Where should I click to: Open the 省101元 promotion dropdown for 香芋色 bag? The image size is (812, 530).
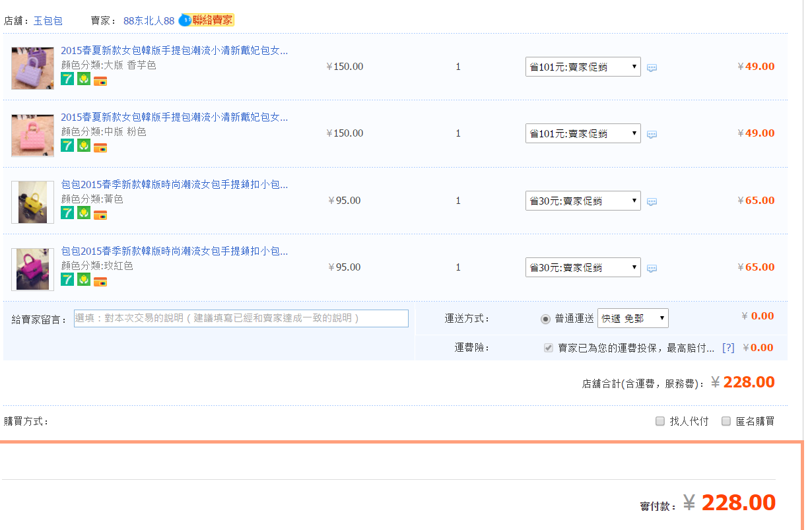pyautogui.click(x=583, y=67)
